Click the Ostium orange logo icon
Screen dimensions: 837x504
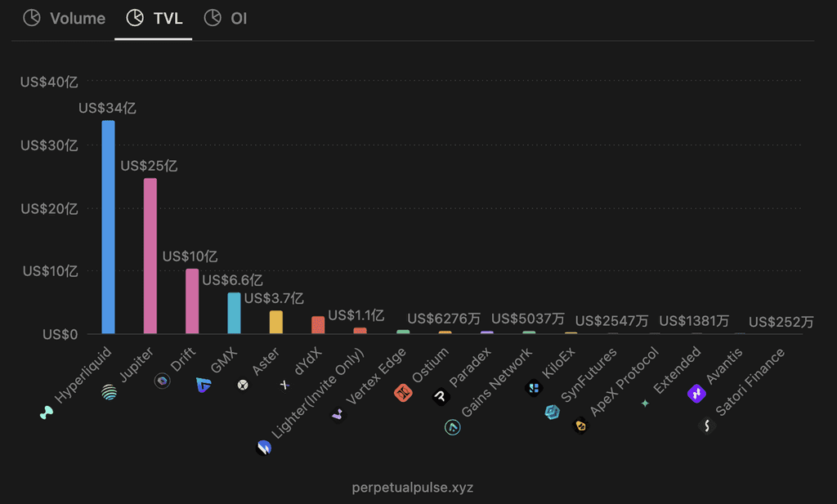pyautogui.click(x=403, y=393)
